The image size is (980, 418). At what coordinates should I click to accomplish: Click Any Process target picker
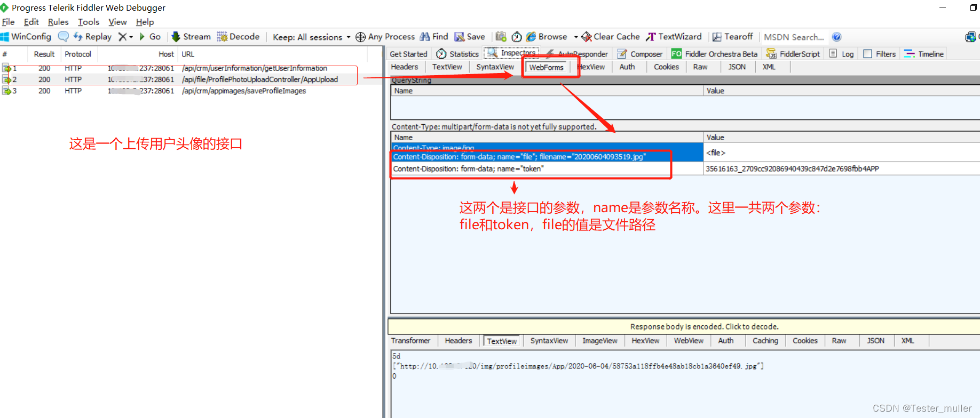(x=385, y=37)
